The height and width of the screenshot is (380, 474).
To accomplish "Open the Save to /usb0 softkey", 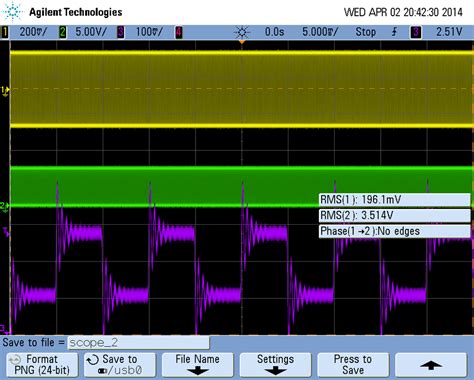I will click(120, 365).
